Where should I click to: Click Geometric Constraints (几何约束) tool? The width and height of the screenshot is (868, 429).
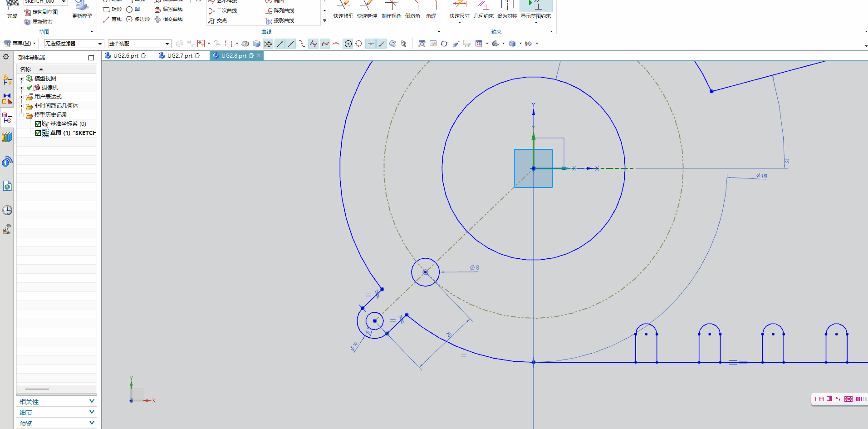pos(483,9)
